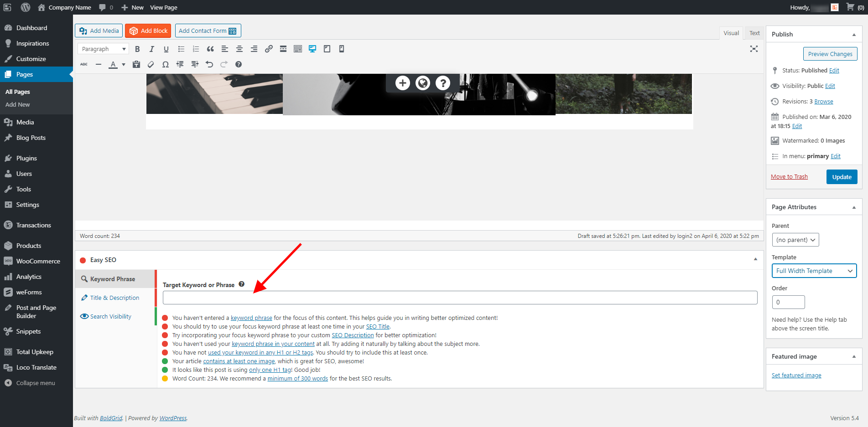Insert a bulleted list
This screenshot has height=427, width=868.
(x=181, y=49)
